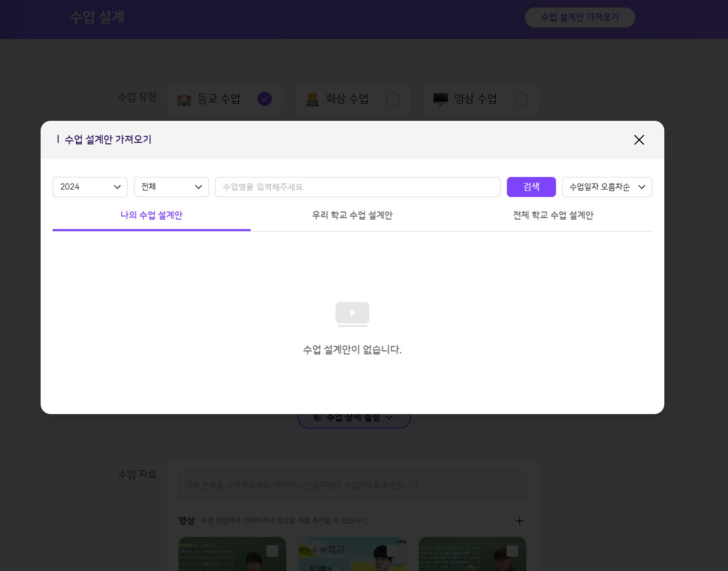
Task: Click the 수업 설계안 가져오기 header button
Action: tap(580, 18)
